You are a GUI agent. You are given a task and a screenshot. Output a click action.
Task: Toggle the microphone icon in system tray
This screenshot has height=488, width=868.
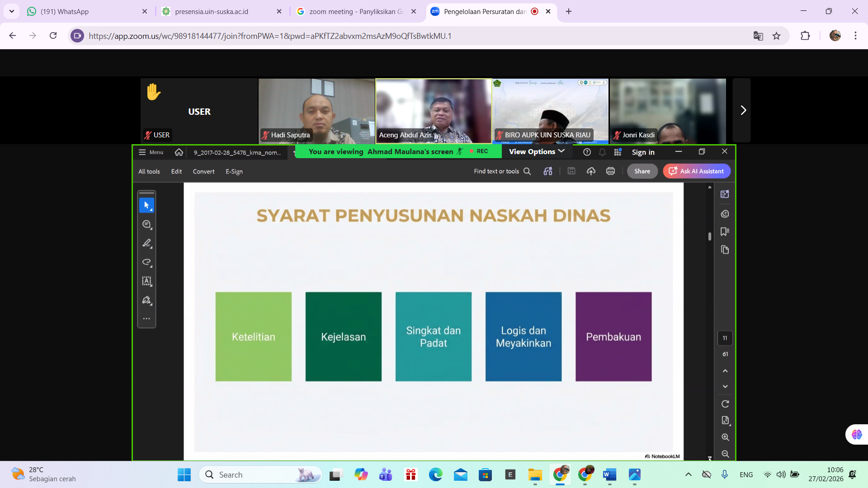coord(725,474)
